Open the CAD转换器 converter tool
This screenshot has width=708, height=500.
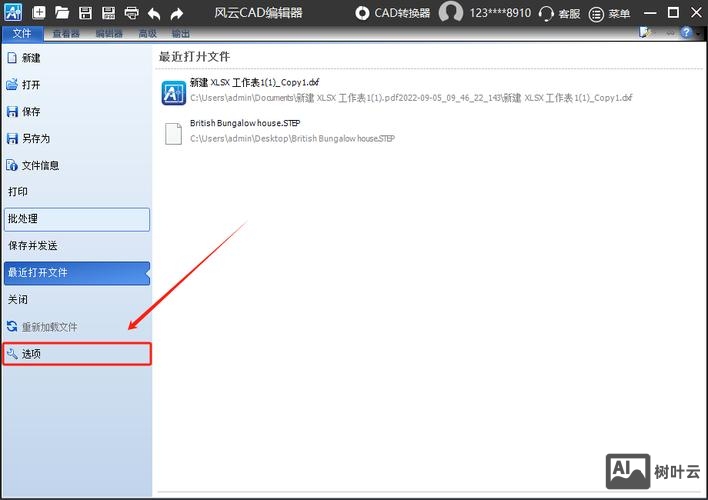click(x=393, y=13)
